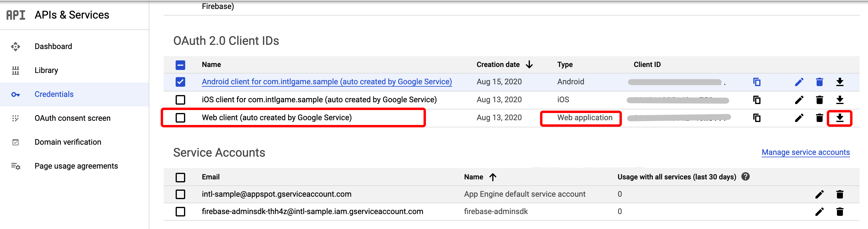Check the Web client row checkbox

[180, 118]
